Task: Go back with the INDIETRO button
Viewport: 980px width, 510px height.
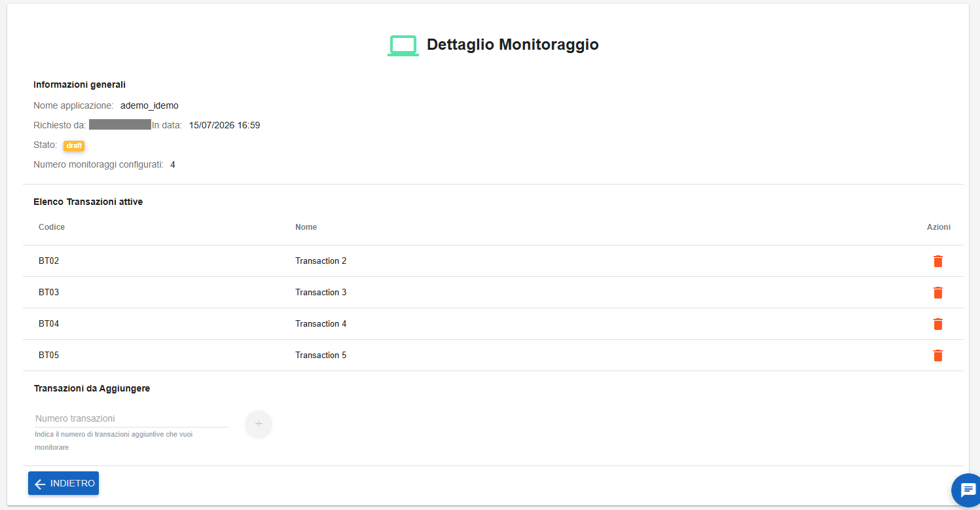Action: [64, 483]
